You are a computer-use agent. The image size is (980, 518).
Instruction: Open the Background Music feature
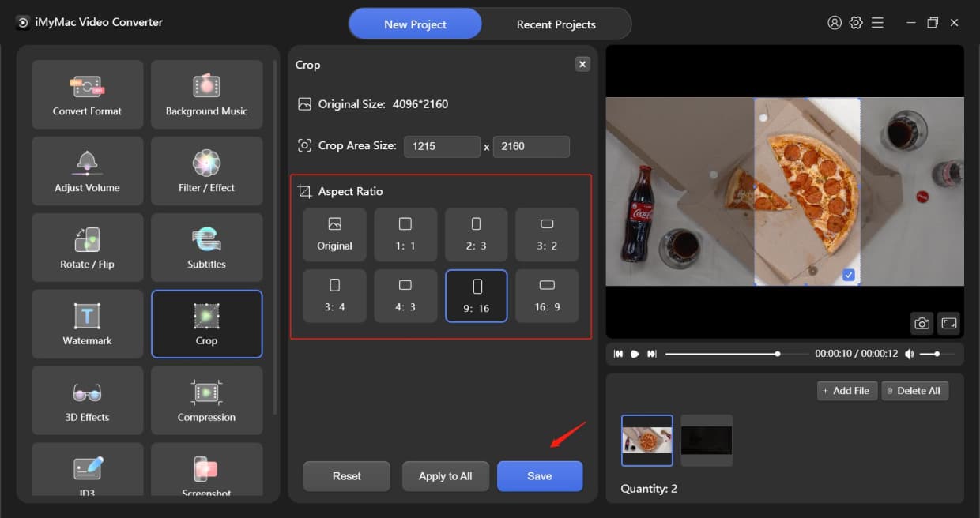206,94
